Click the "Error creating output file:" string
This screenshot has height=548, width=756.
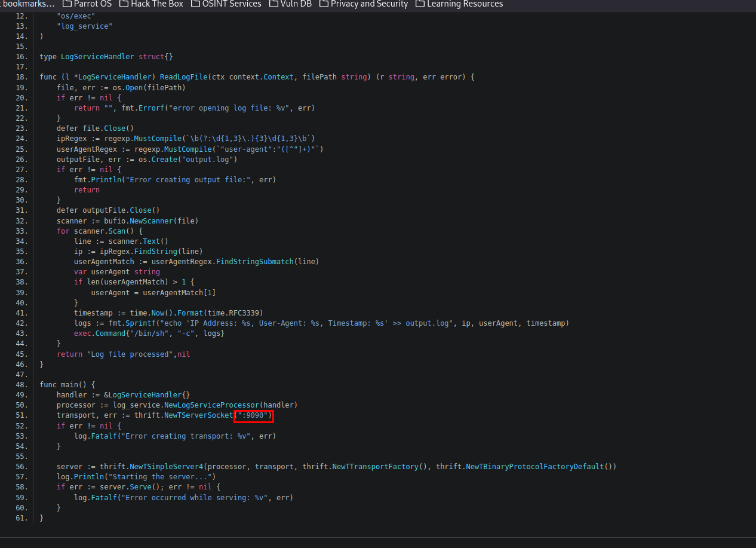(x=186, y=180)
